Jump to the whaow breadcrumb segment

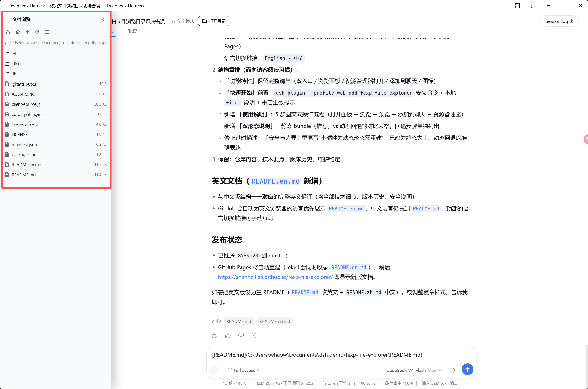pyautogui.click(x=32, y=43)
